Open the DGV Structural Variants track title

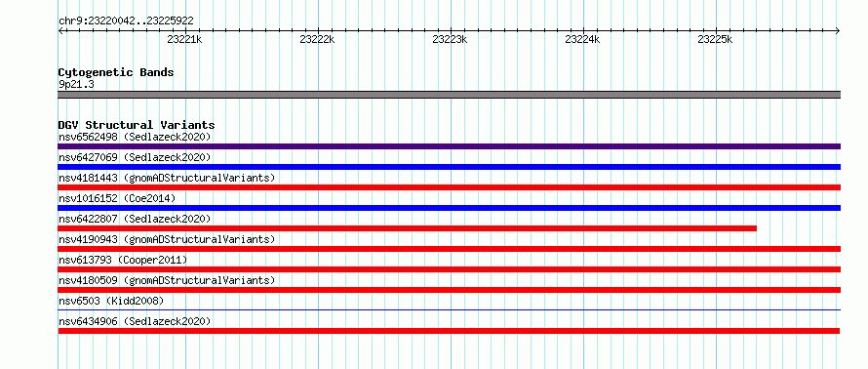(x=137, y=125)
